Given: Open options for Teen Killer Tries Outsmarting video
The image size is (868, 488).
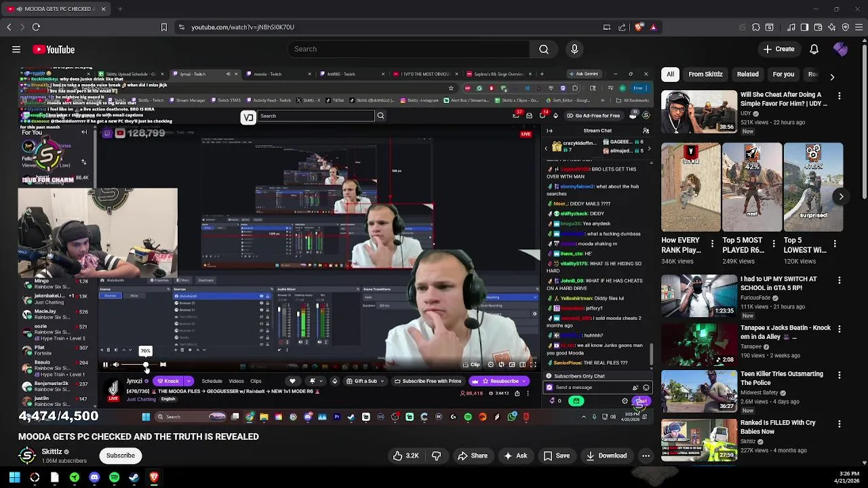Looking at the screenshot, I should point(840,375).
